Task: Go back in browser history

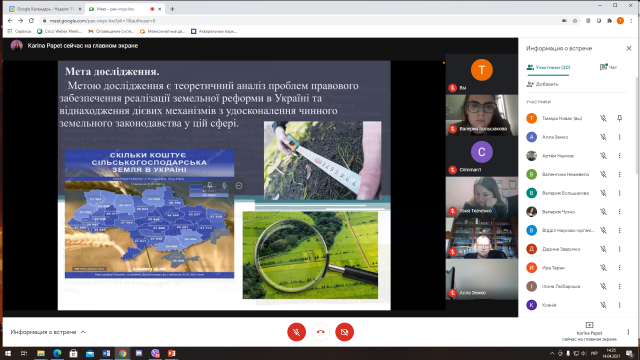Action: pyautogui.click(x=10, y=20)
